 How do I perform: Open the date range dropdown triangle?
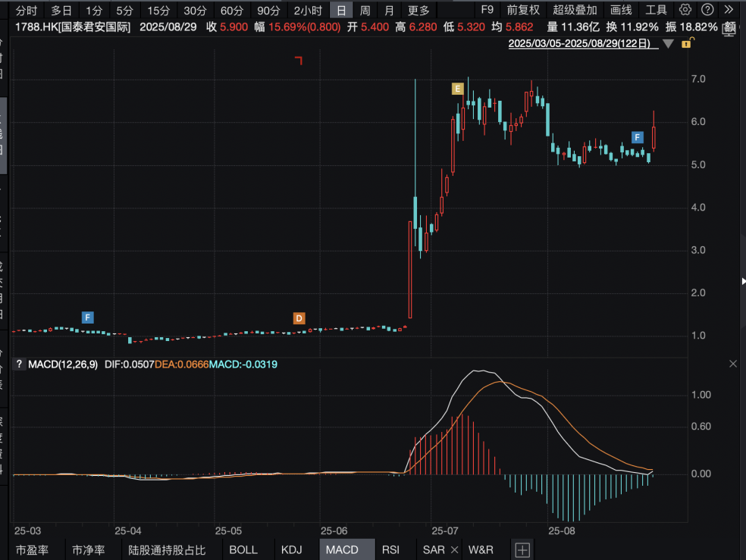tap(668, 44)
